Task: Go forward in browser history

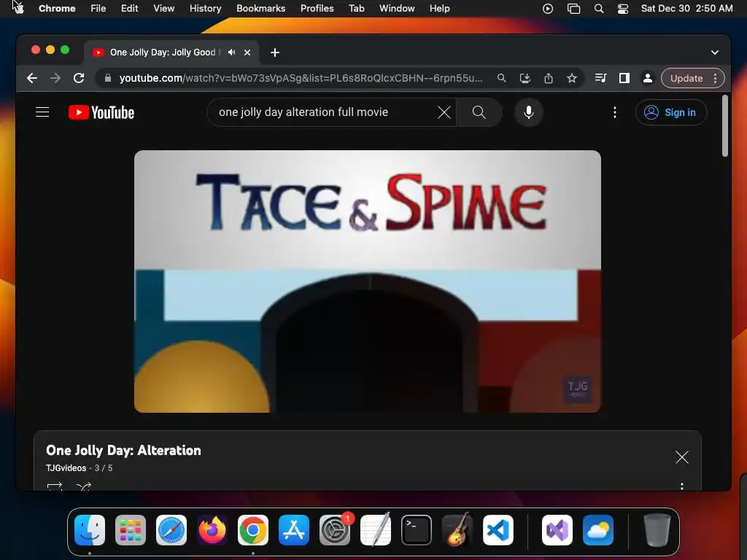Action: (55, 78)
